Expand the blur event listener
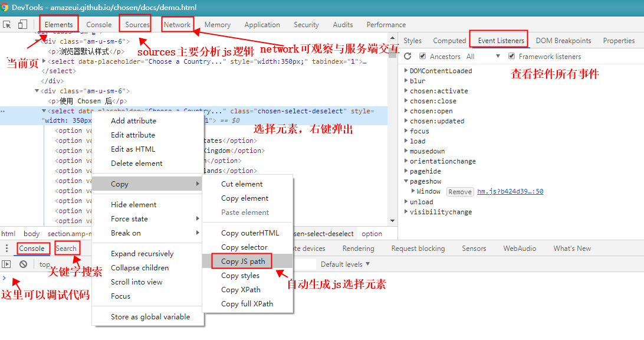This screenshot has width=644, height=340. click(x=406, y=81)
